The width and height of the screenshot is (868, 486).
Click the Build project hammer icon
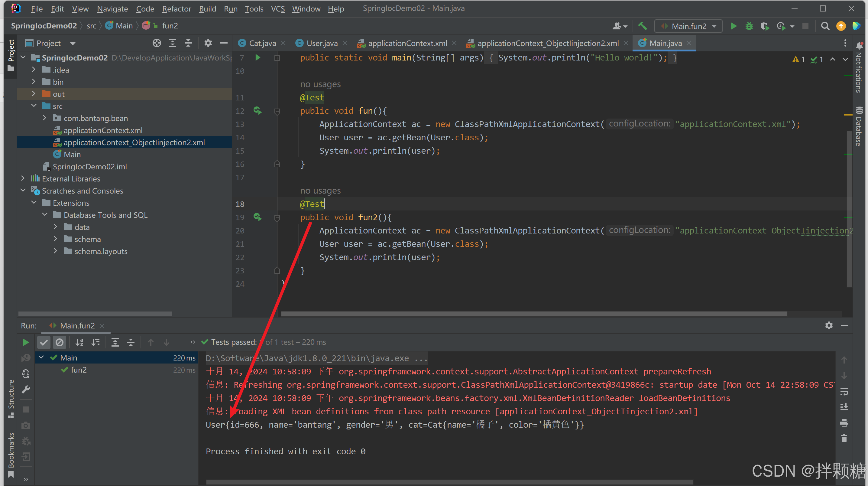(x=642, y=26)
